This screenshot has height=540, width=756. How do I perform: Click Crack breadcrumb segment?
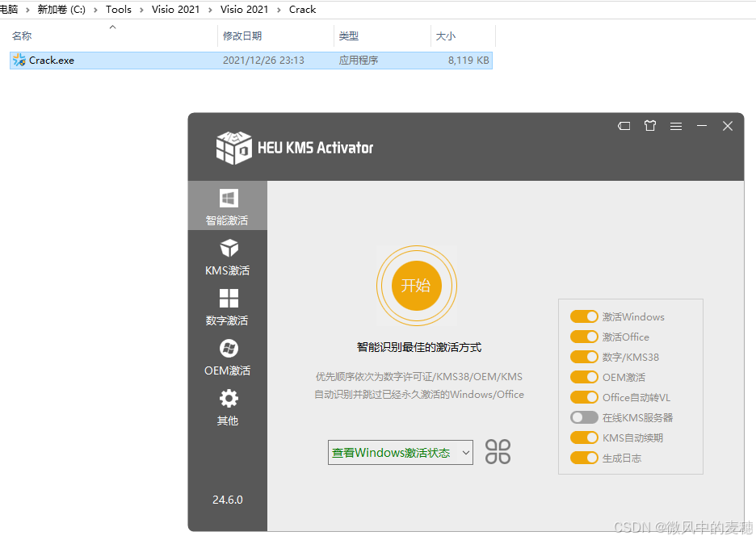[302, 9]
